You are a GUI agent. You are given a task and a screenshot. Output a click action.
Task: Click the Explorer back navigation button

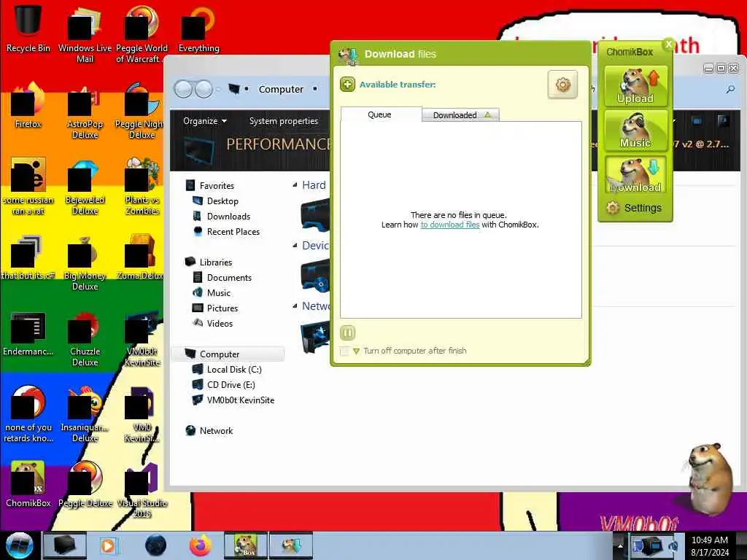click(183, 89)
